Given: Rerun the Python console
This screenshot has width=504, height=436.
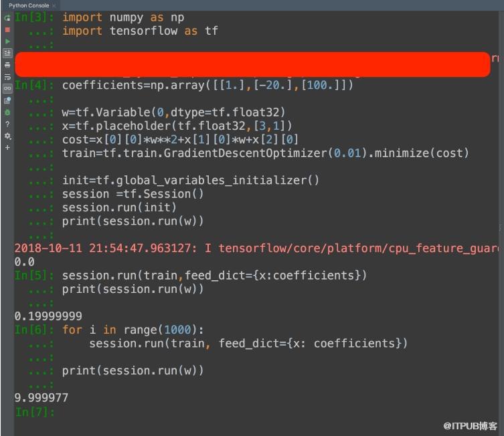Looking at the screenshot, I should 7,17.
